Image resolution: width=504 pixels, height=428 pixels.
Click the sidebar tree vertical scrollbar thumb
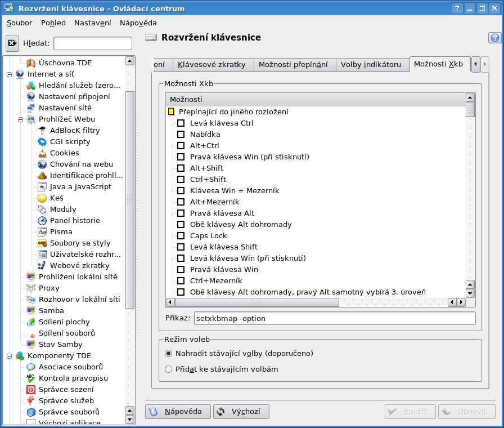tap(130, 200)
